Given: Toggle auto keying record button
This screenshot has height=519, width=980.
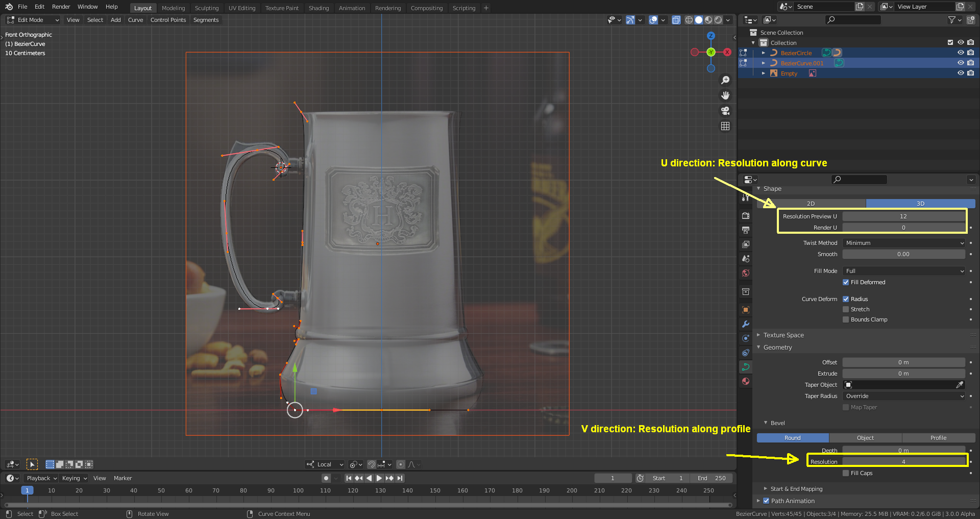Looking at the screenshot, I should coord(326,478).
